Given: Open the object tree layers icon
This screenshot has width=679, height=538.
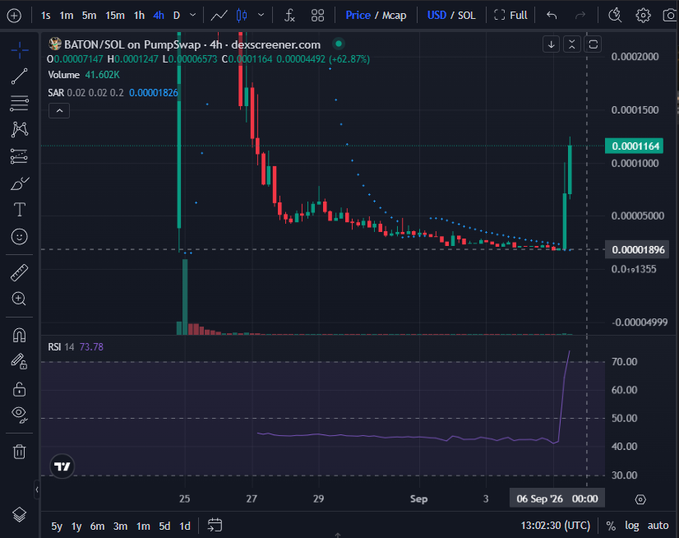Looking at the screenshot, I should 19,514.
